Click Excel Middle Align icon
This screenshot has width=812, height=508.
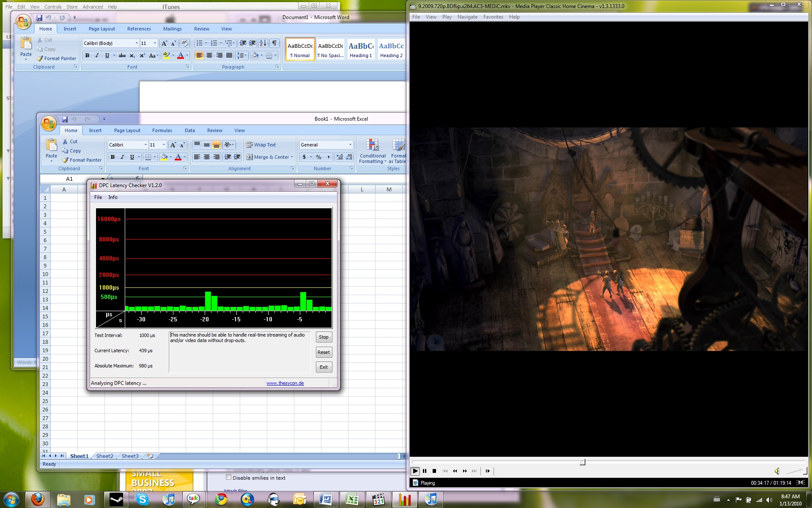[206, 145]
